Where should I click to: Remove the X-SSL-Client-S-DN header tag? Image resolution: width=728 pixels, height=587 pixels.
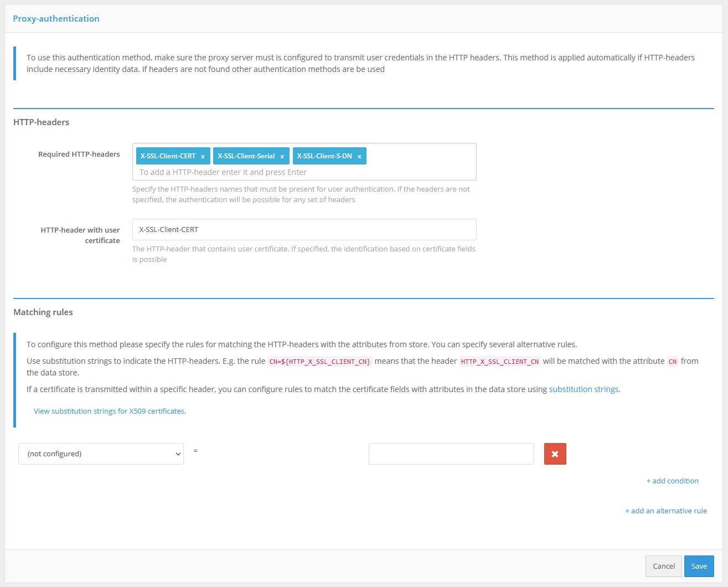(x=359, y=157)
